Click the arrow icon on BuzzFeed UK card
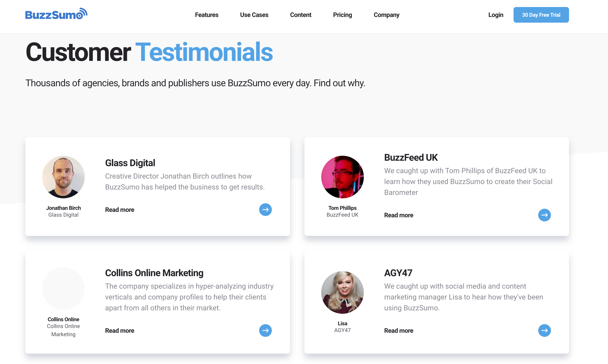This screenshot has height=364, width=608. (545, 215)
